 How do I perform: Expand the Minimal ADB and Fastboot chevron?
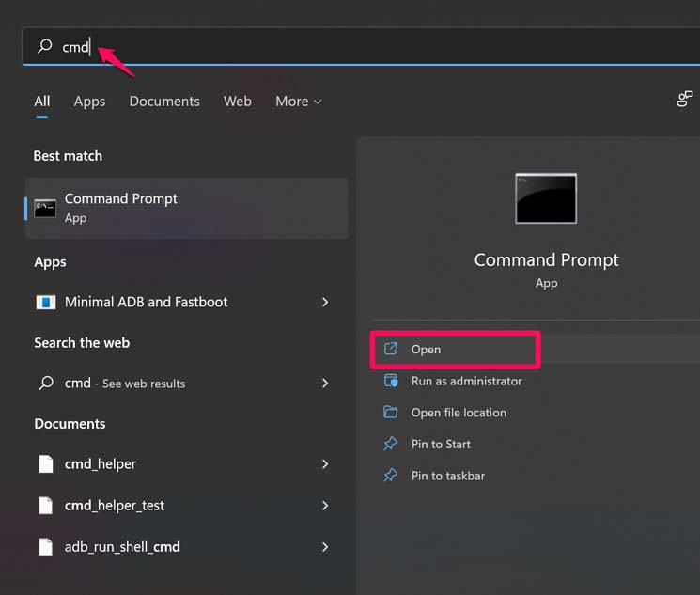click(325, 303)
